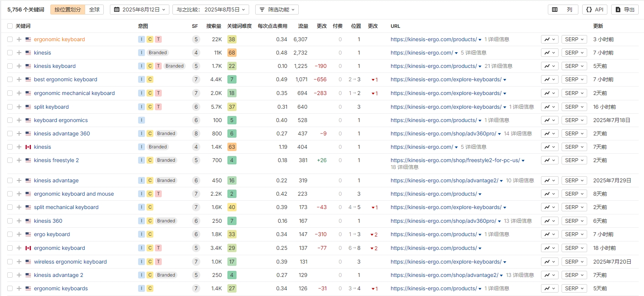Image resolution: width=644 pixels, height=296 pixels.
Task: Open trend chart for keyboard ergonomics row
Action: [x=550, y=120]
